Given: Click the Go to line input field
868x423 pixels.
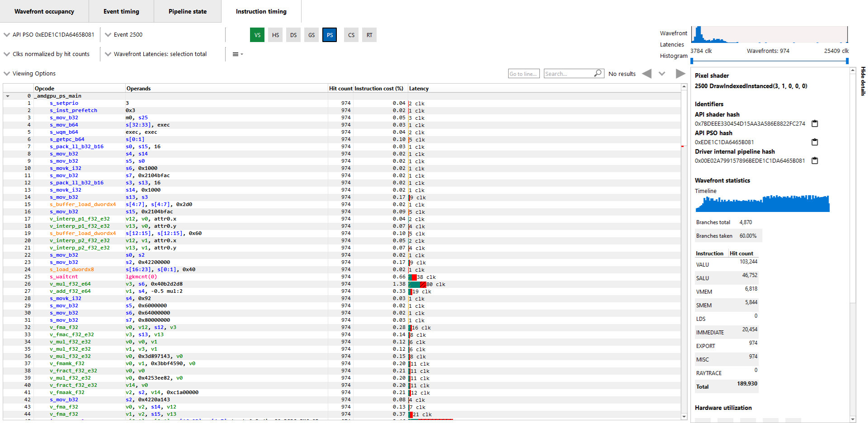Looking at the screenshot, I should point(524,73).
